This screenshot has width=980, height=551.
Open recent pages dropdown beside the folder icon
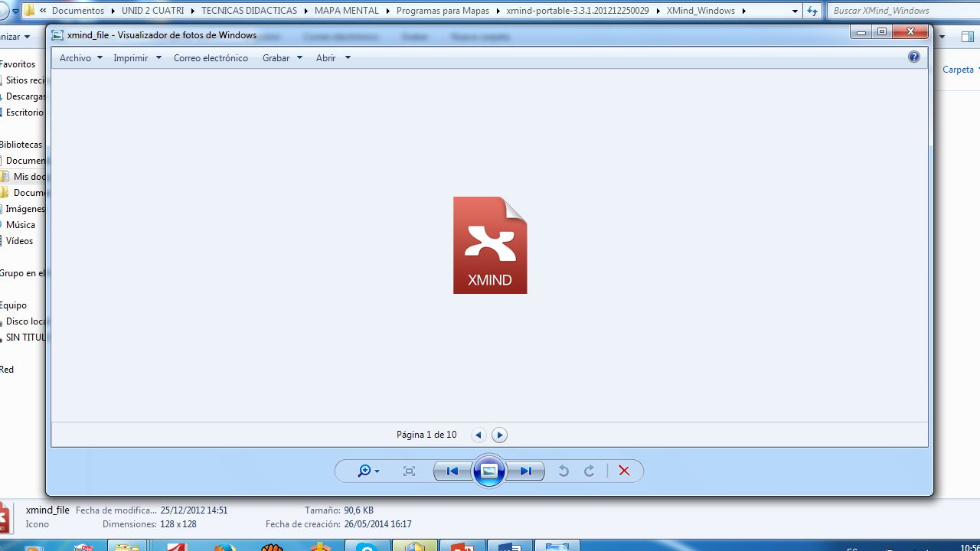coord(15,11)
